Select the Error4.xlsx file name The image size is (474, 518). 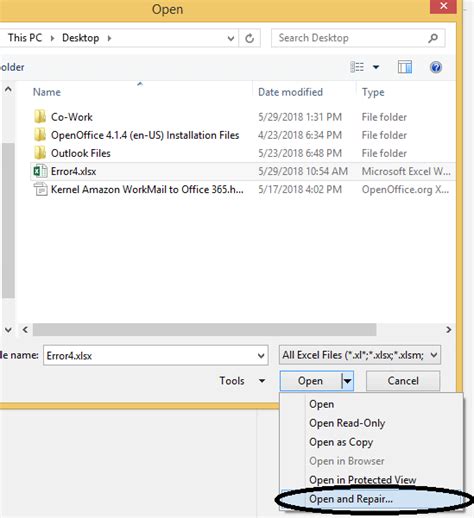pyautogui.click(x=73, y=171)
